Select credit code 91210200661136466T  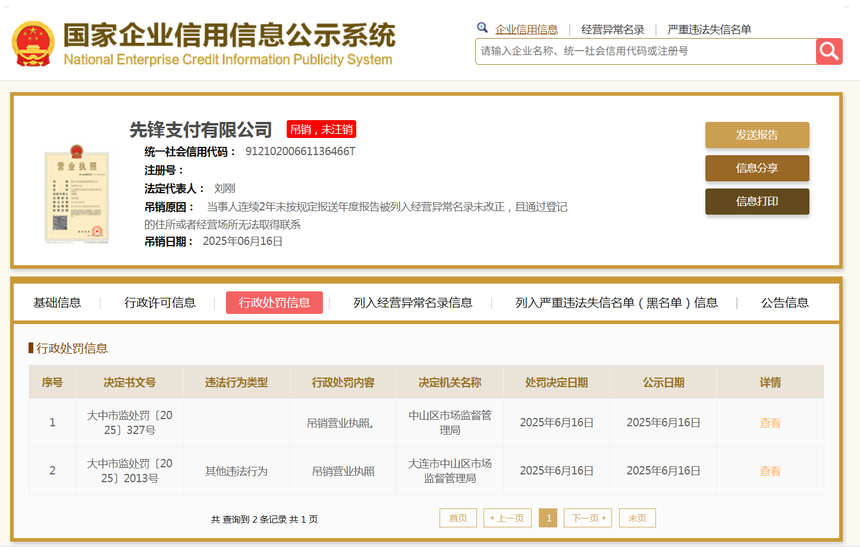coord(300,151)
